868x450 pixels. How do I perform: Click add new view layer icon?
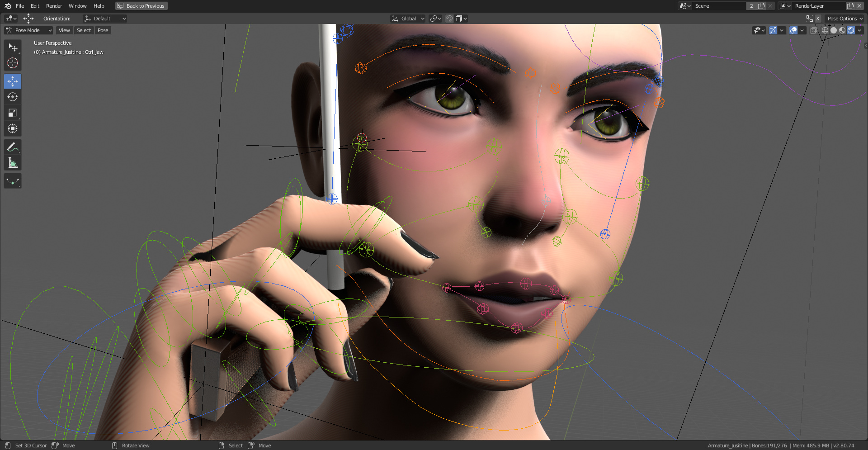(x=850, y=6)
